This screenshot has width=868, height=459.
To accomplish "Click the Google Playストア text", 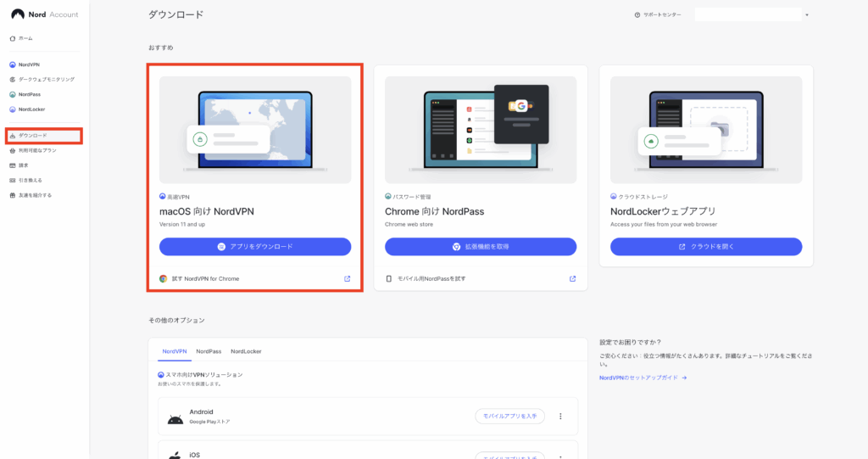I will coord(210,422).
